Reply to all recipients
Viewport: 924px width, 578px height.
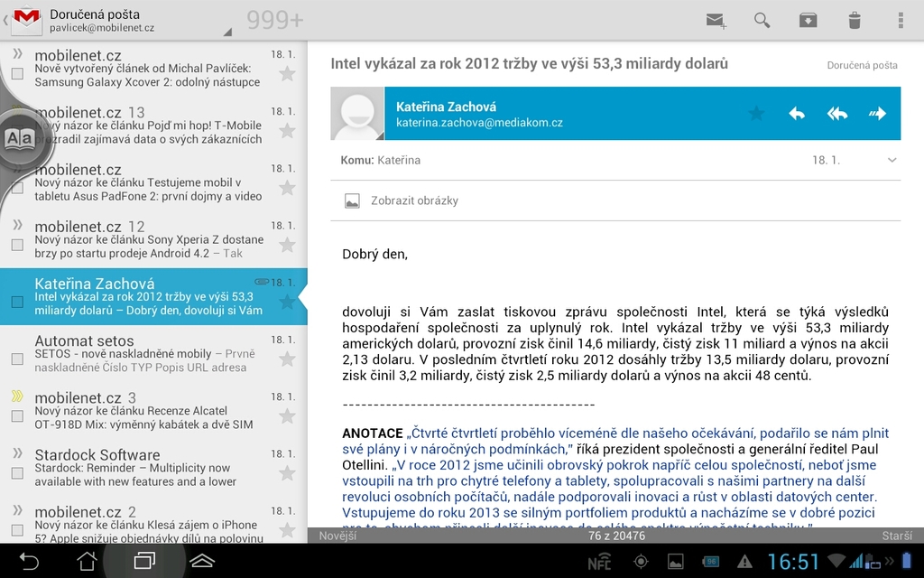coord(836,113)
